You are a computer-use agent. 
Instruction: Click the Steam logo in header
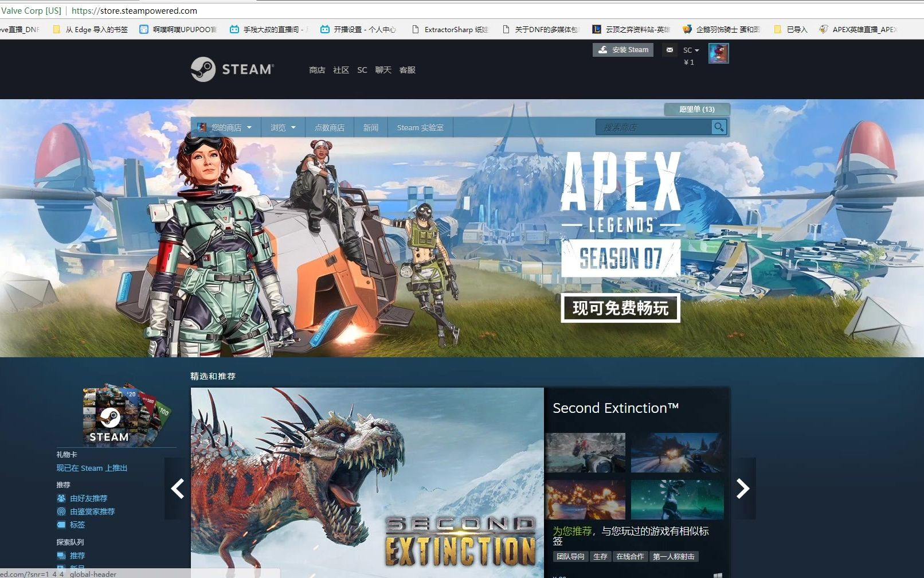[x=232, y=69]
